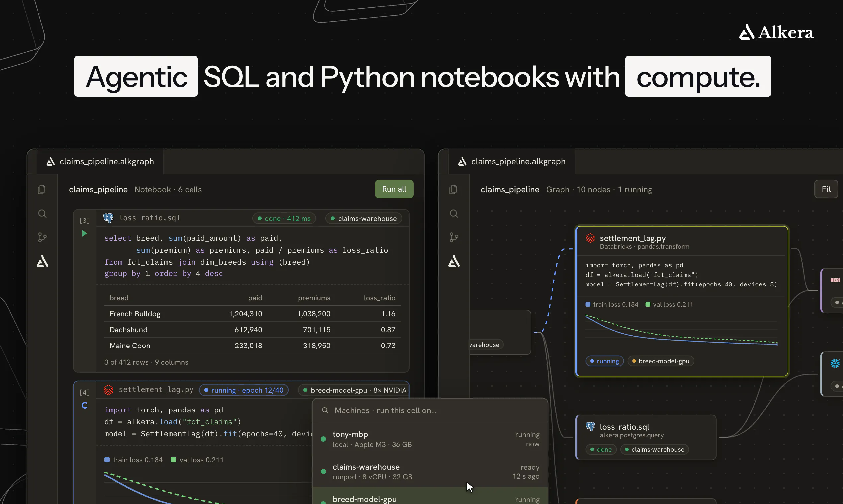Select the French Bulldog table row

tap(252, 313)
